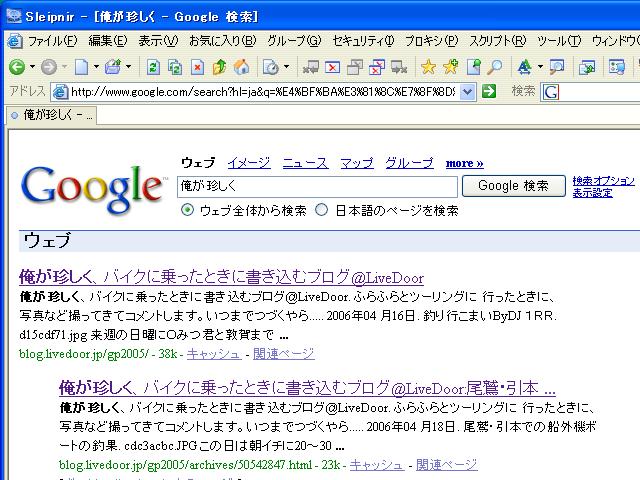
Task: Click the text size A icon
Action: [524, 67]
